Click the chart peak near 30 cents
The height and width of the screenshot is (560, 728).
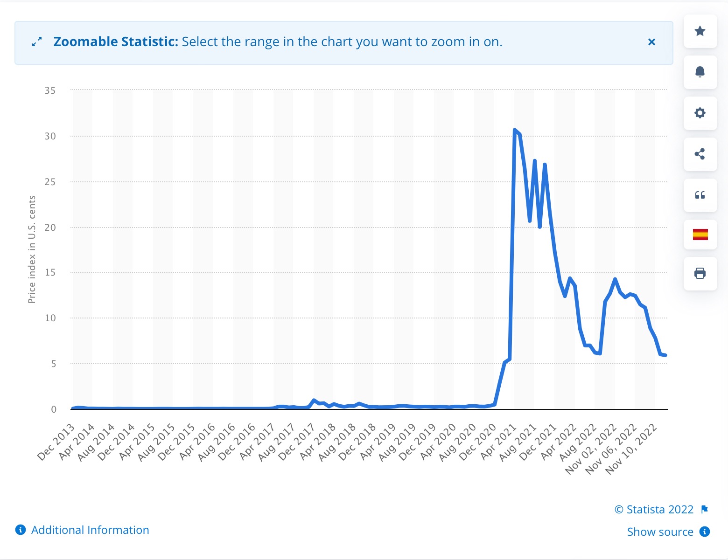coord(515,130)
